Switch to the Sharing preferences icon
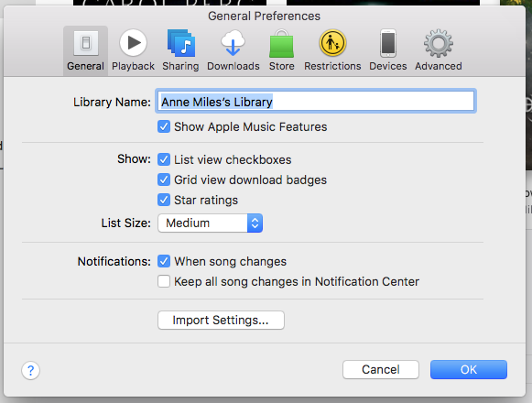The height and width of the screenshot is (403, 532). (x=180, y=43)
